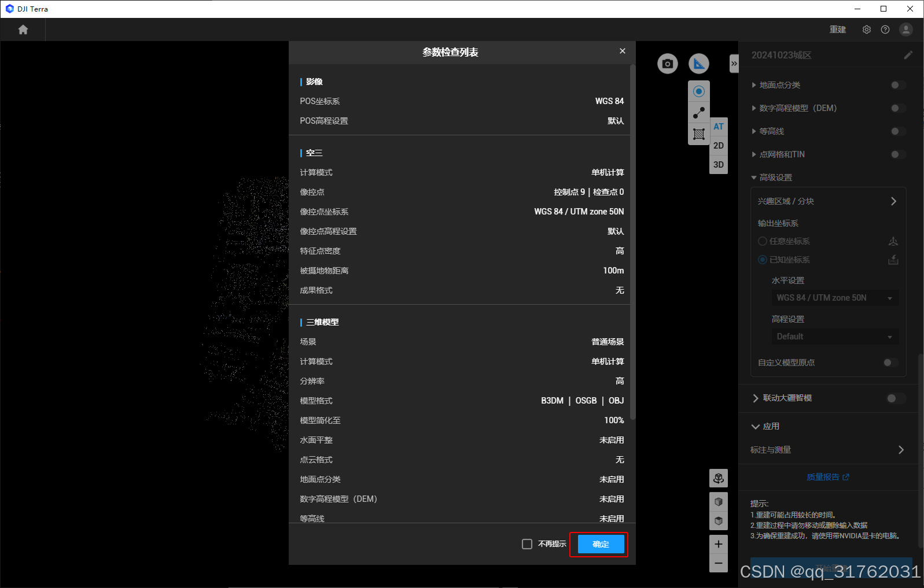The height and width of the screenshot is (588, 924).
Task: Click the WGS 84 value for POS坐标系
Action: click(609, 101)
